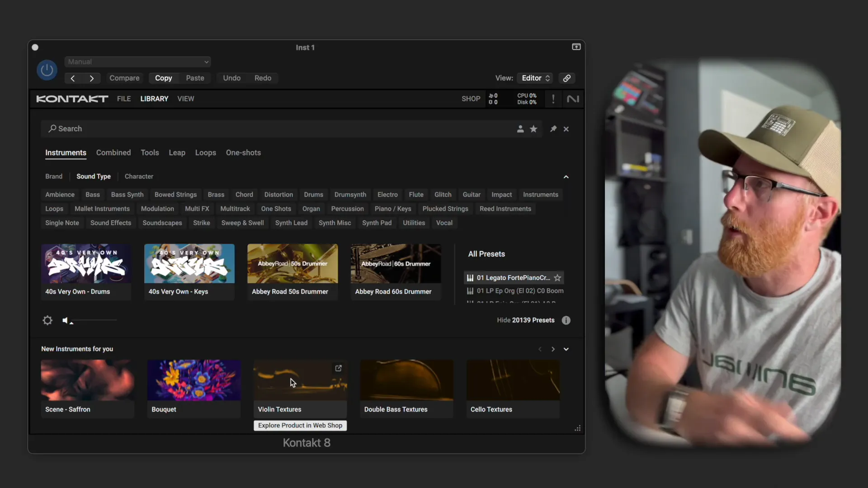The height and width of the screenshot is (488, 868).
Task: Go to next preset arrow
Action: point(91,78)
